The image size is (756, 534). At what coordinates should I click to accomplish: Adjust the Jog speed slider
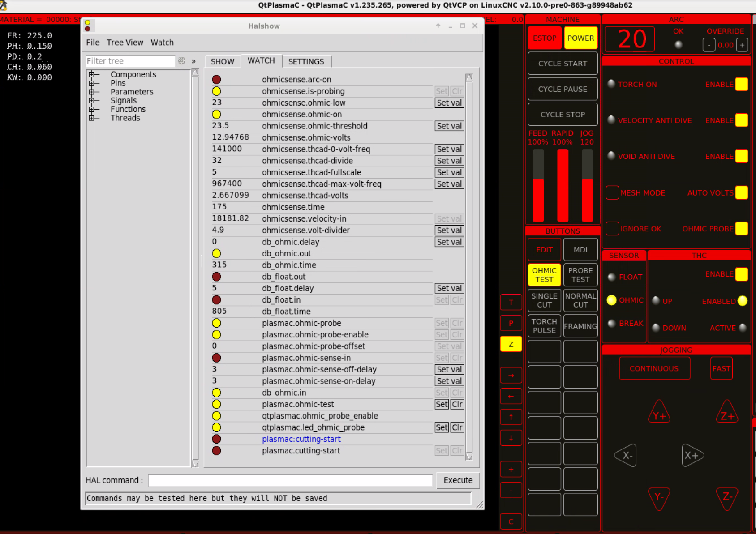coord(587,186)
